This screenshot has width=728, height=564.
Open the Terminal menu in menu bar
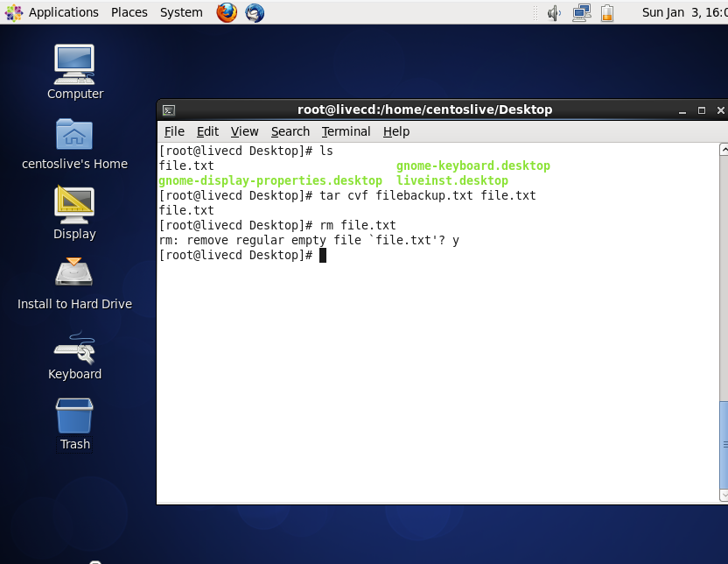[x=346, y=131]
